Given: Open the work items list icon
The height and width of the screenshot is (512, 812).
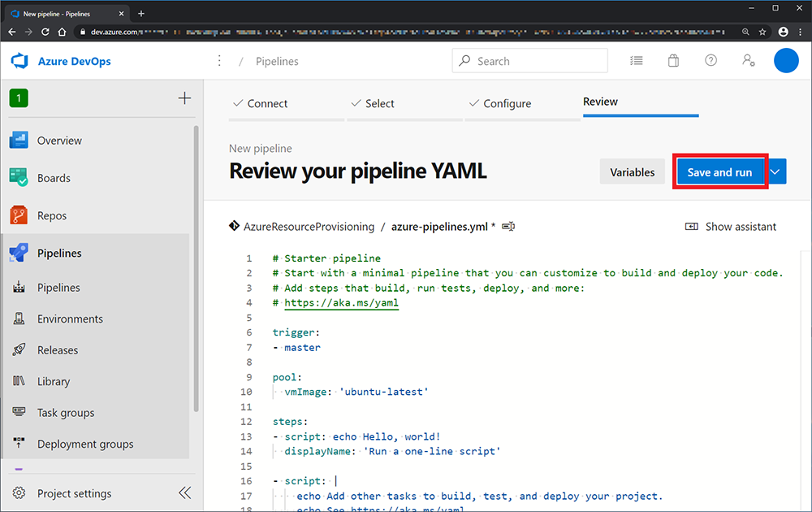Looking at the screenshot, I should 637,61.
